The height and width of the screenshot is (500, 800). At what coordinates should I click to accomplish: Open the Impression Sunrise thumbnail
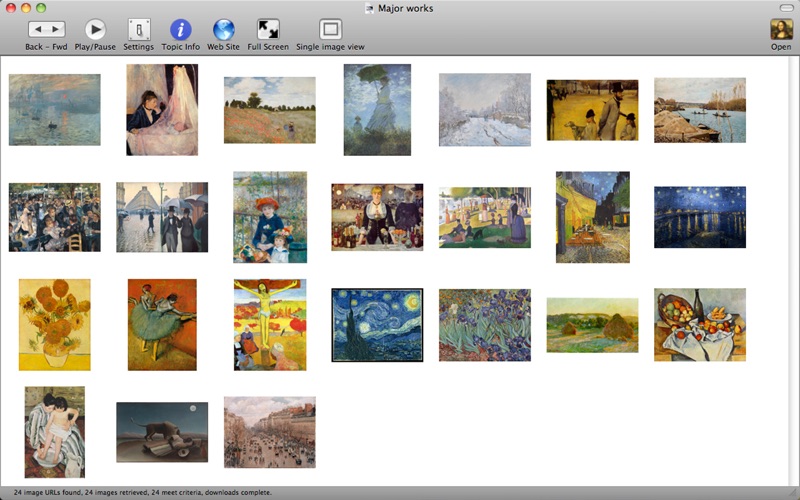point(54,110)
